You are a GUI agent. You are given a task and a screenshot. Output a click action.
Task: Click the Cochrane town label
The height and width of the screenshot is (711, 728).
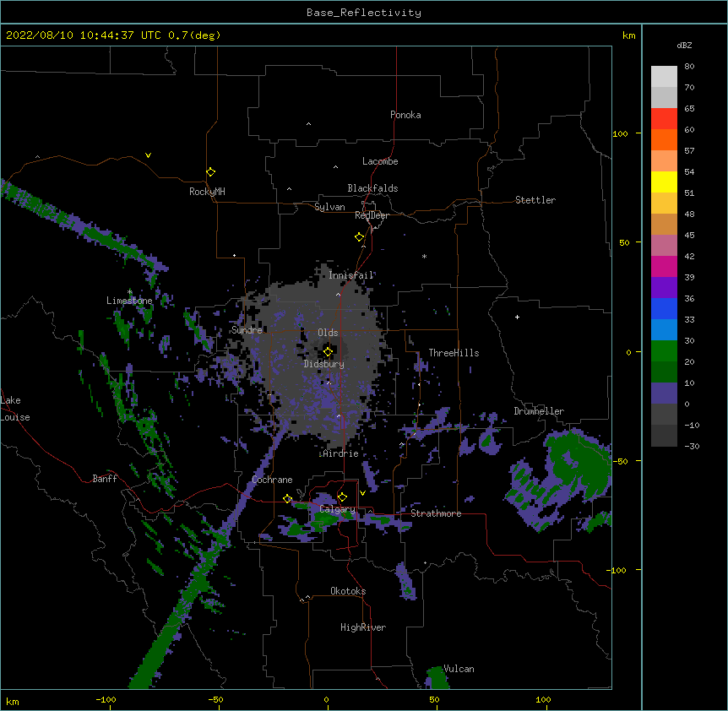272,480
